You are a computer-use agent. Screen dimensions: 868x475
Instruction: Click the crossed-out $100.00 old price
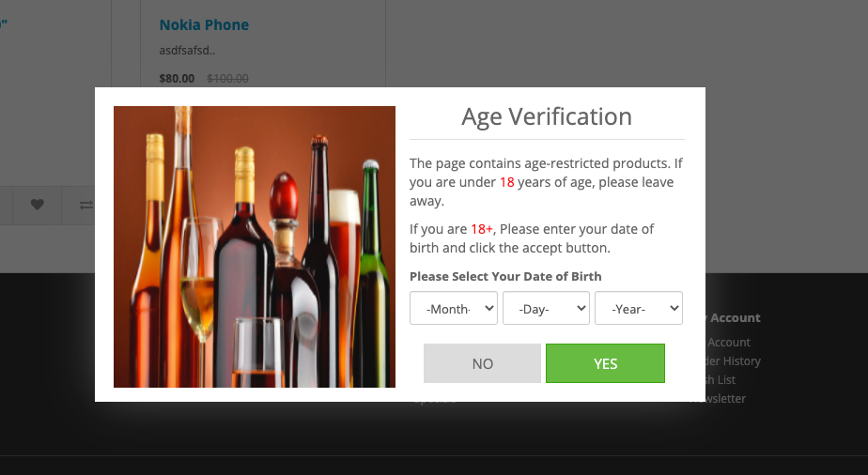[x=227, y=79]
